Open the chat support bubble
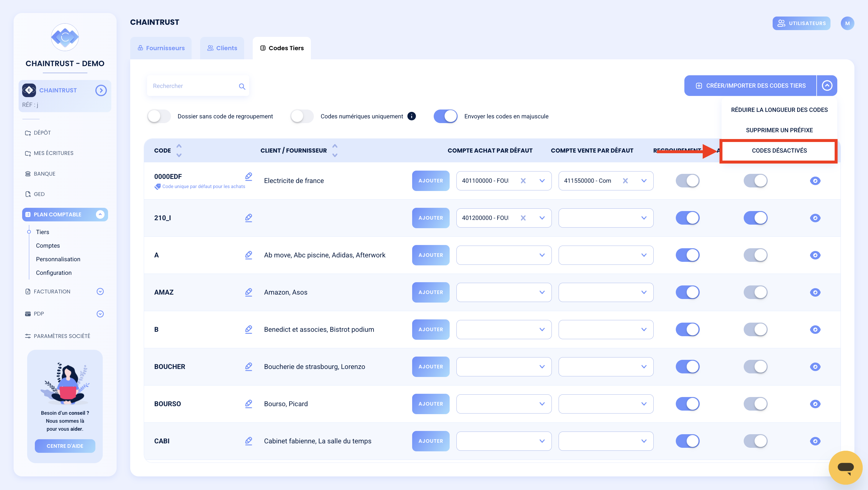868x490 pixels. pyautogui.click(x=846, y=468)
